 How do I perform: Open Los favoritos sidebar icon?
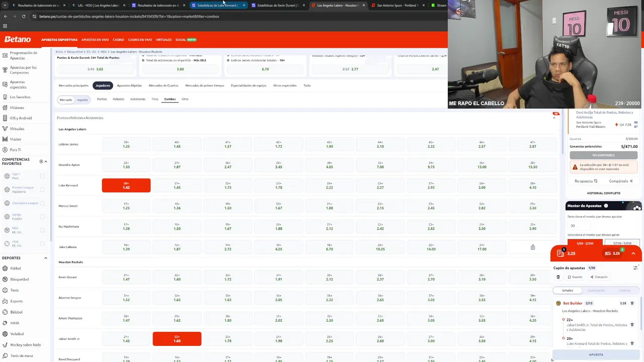click(5, 97)
